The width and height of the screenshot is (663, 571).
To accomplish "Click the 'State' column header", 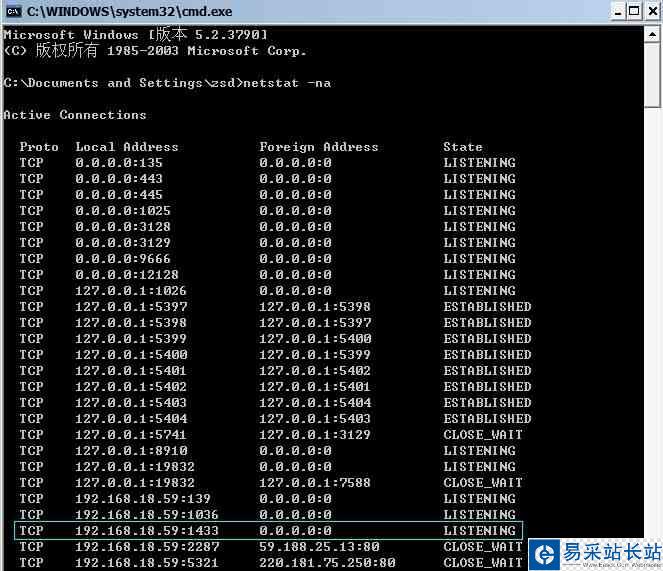I will [463, 147].
